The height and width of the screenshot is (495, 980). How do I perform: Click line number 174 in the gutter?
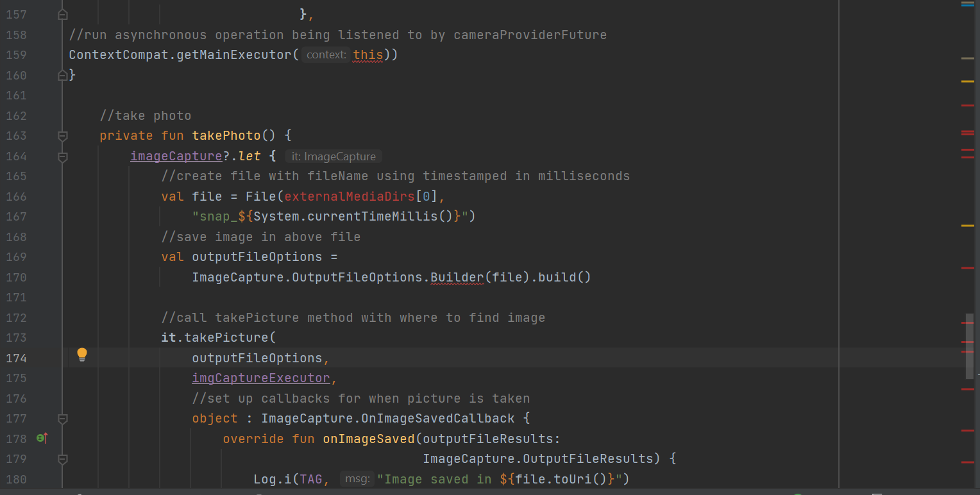[x=16, y=358]
